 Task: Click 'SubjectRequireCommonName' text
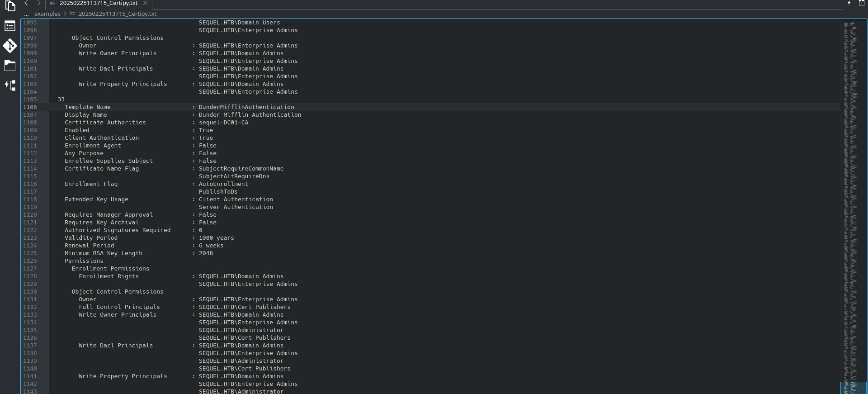(x=241, y=169)
